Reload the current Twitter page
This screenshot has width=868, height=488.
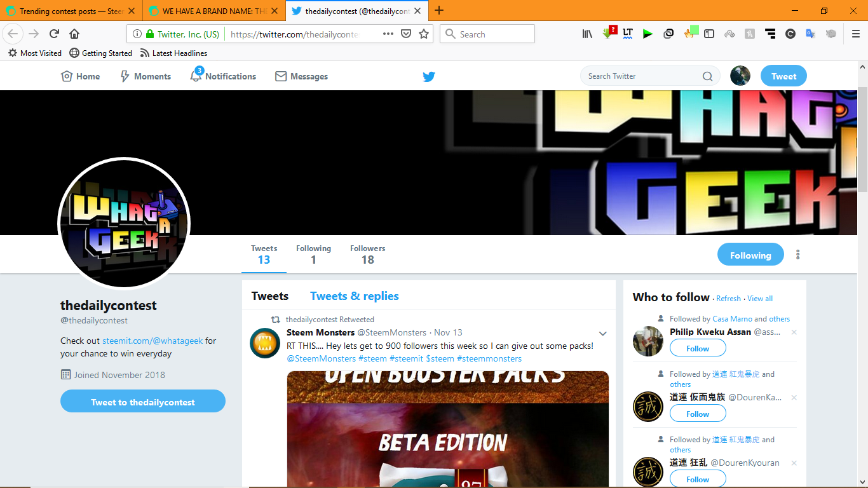(x=55, y=34)
